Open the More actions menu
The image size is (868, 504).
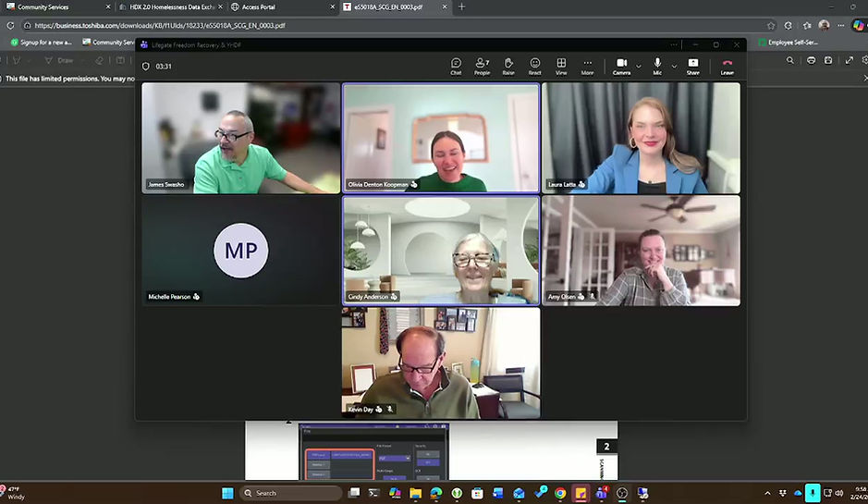pyautogui.click(x=587, y=66)
